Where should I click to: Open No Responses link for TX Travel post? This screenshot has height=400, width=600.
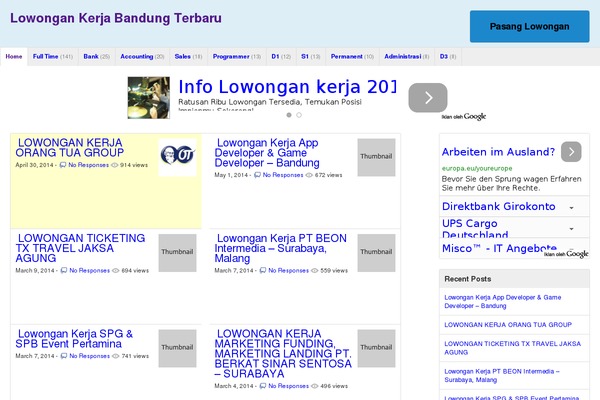click(90, 270)
